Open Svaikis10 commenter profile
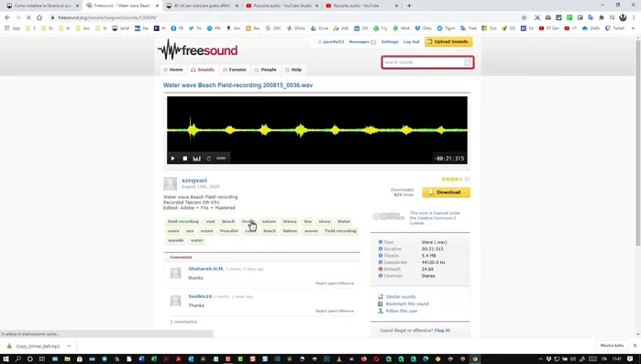Viewport: 641px width, 364px height. (200, 296)
